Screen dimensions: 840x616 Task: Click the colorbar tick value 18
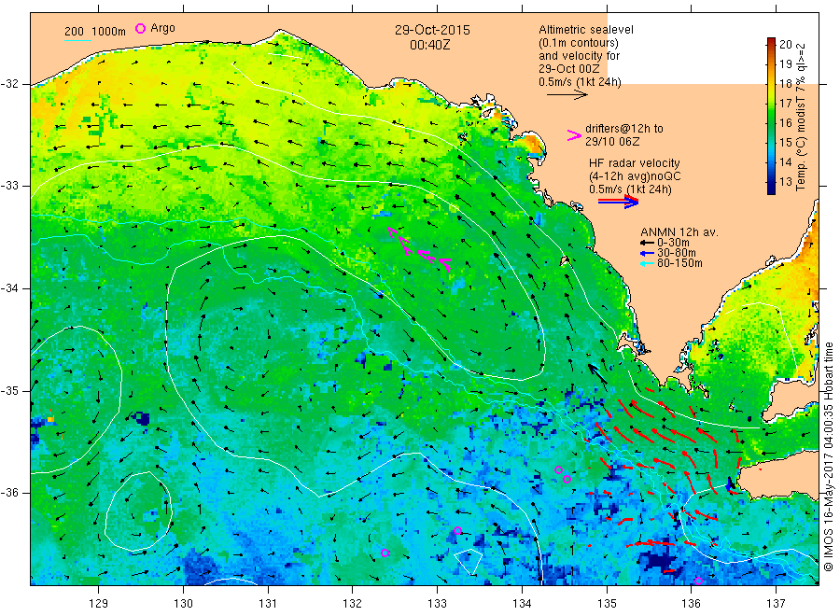785,84
